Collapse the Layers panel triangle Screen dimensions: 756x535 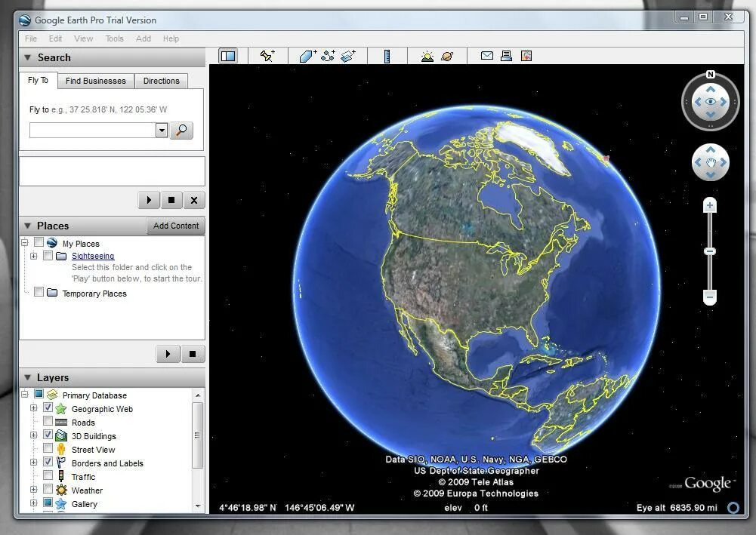[27, 377]
